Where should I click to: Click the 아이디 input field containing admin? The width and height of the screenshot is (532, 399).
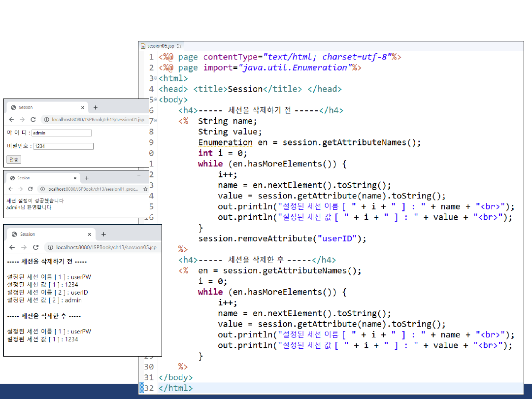pyautogui.click(x=62, y=133)
